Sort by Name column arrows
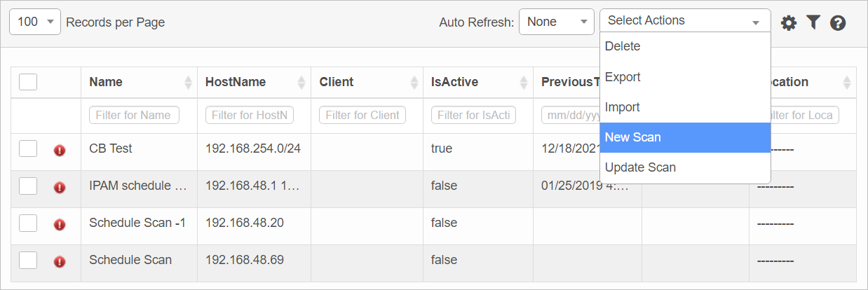The width and height of the screenshot is (868, 290). [x=188, y=83]
